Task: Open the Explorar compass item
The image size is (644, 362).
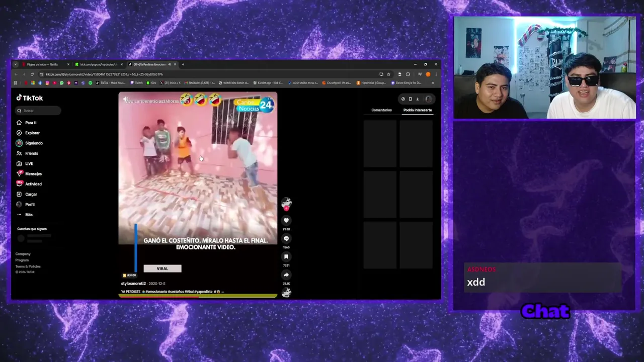Action: 28,133
